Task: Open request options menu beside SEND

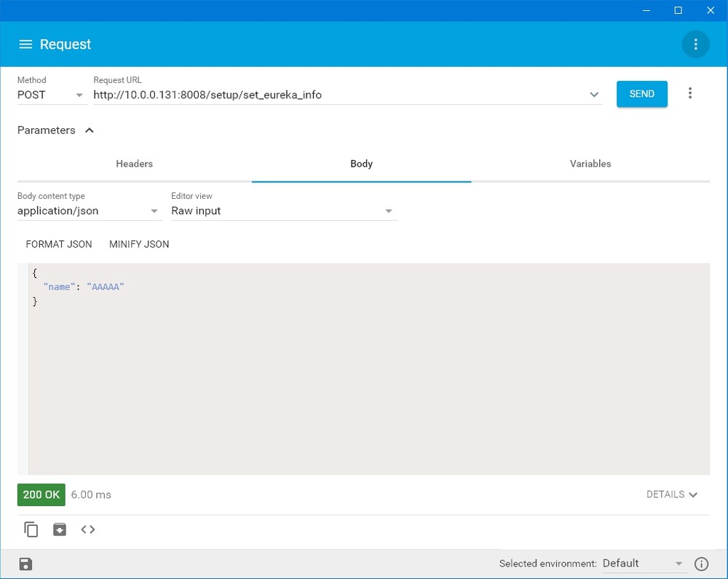Action: [x=690, y=93]
